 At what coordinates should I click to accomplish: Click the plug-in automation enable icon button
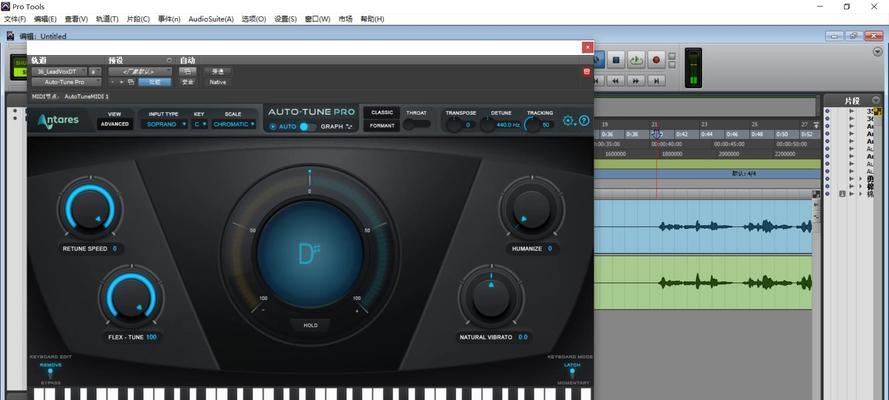click(188, 71)
